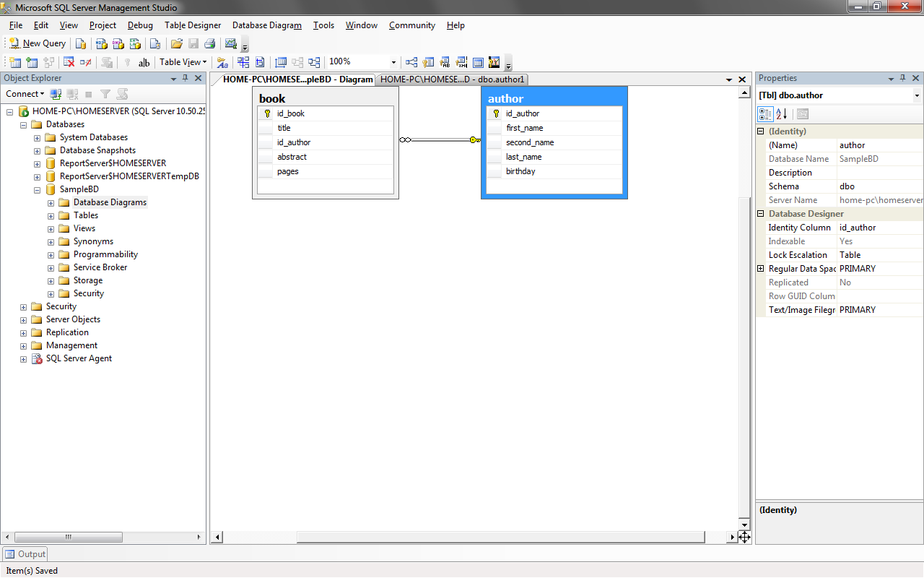Open Manage Fulltext Index icon
This screenshot has width=924, height=578.
coord(445,62)
